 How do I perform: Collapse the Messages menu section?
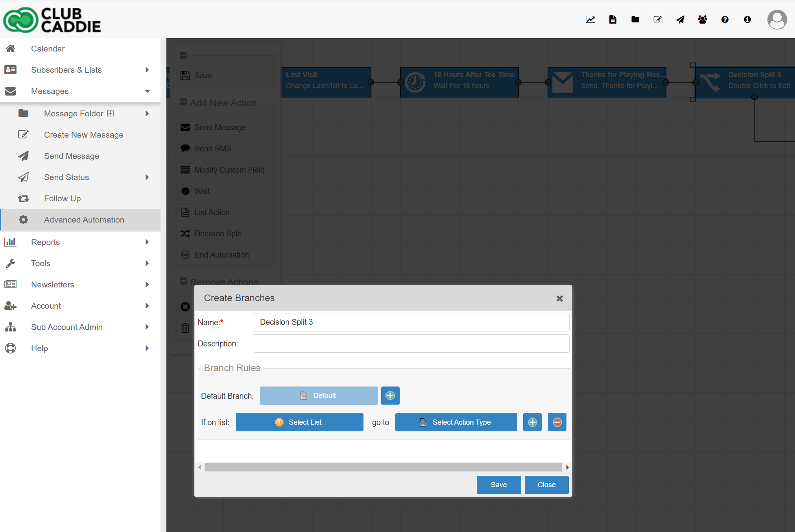[x=147, y=91]
